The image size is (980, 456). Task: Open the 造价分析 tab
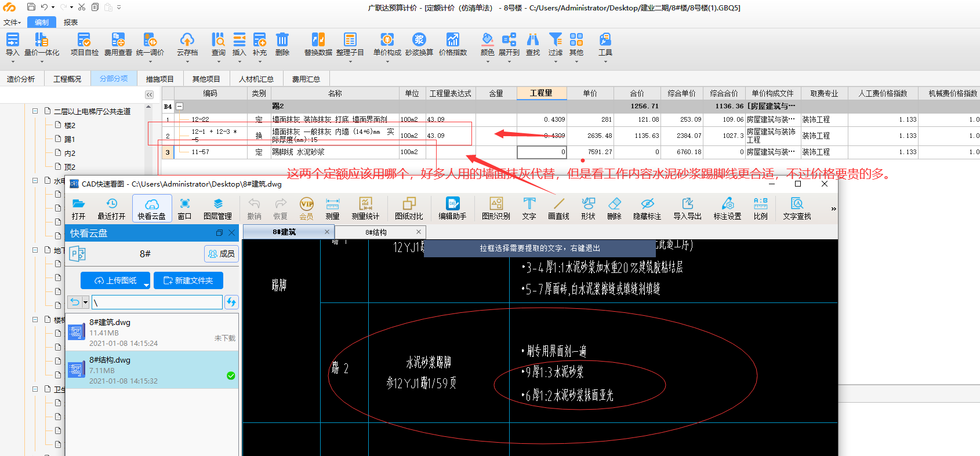(21, 79)
